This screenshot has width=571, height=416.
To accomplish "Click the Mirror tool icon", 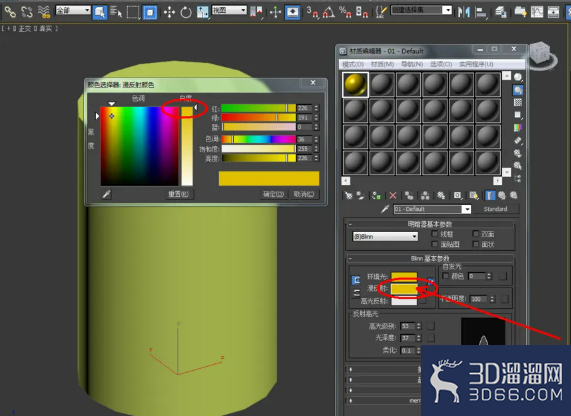I will 464,12.
